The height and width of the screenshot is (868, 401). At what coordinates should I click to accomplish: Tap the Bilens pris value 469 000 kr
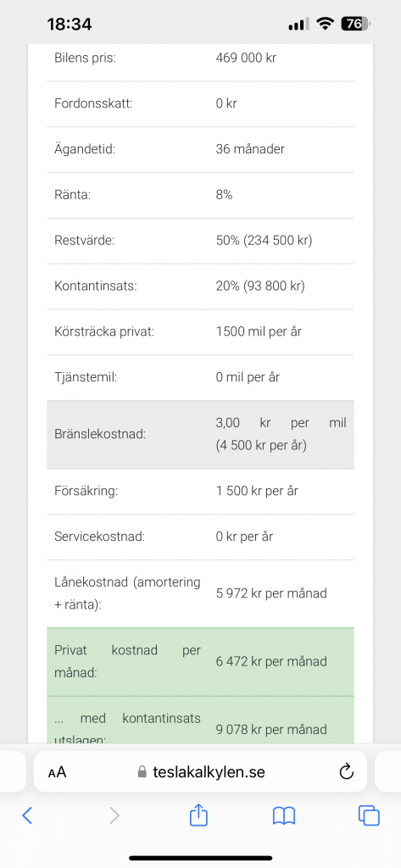(246, 58)
